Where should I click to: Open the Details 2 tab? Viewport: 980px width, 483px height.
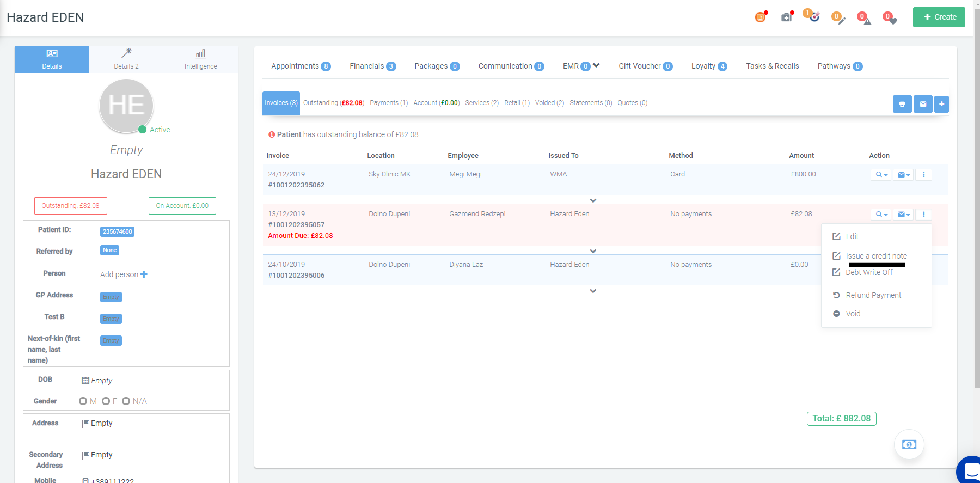pos(126,59)
